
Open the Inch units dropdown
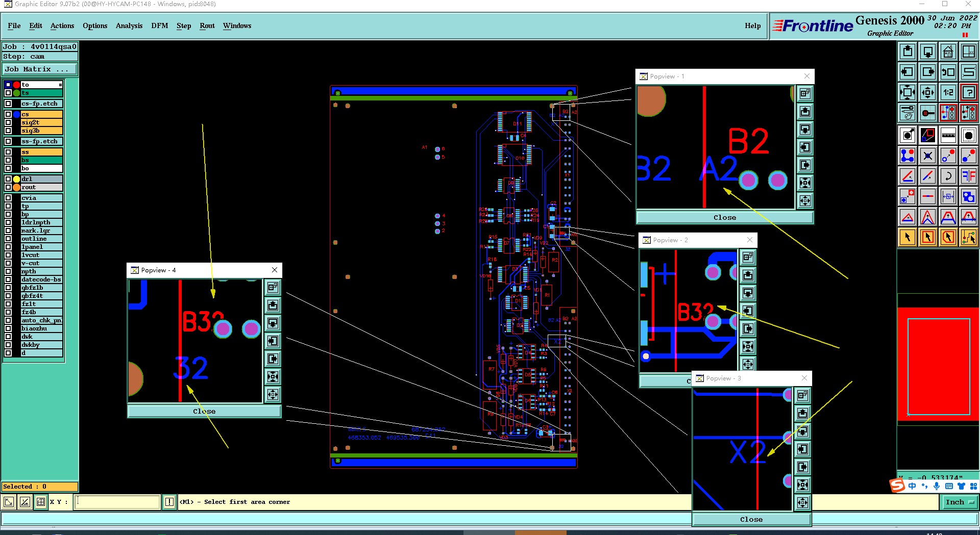(959, 502)
